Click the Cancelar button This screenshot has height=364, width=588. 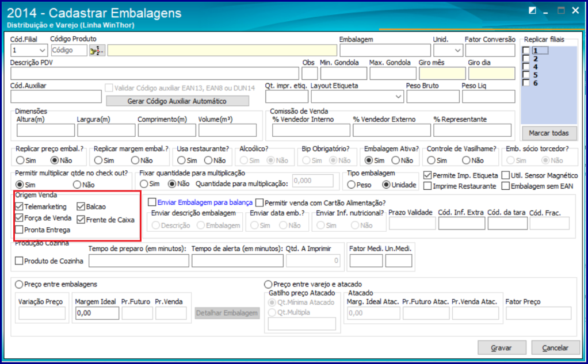(x=555, y=348)
